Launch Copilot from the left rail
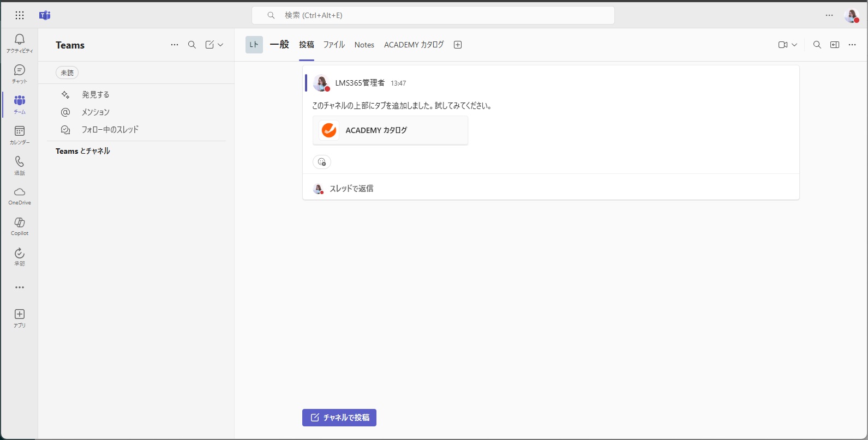The width and height of the screenshot is (868, 440). (20, 227)
